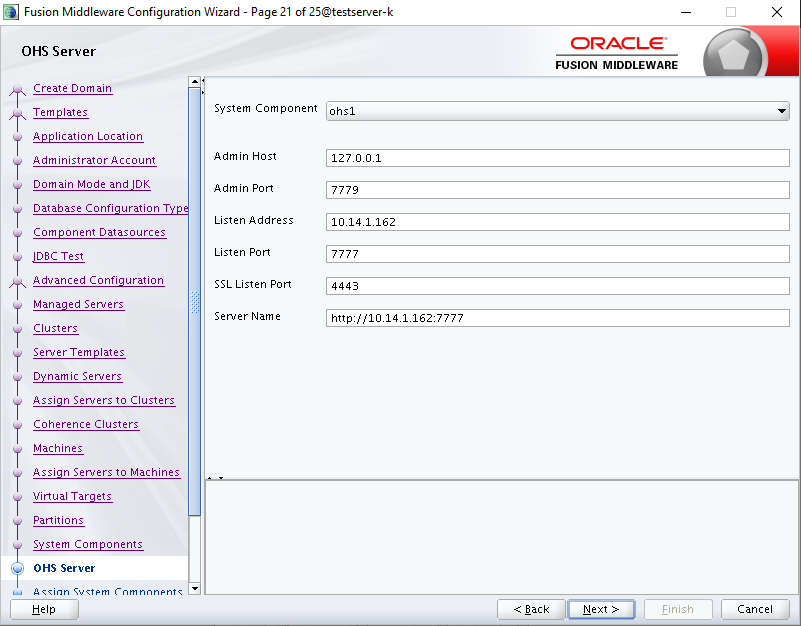Jump to Virtual Targets step
801x626 pixels.
72,497
